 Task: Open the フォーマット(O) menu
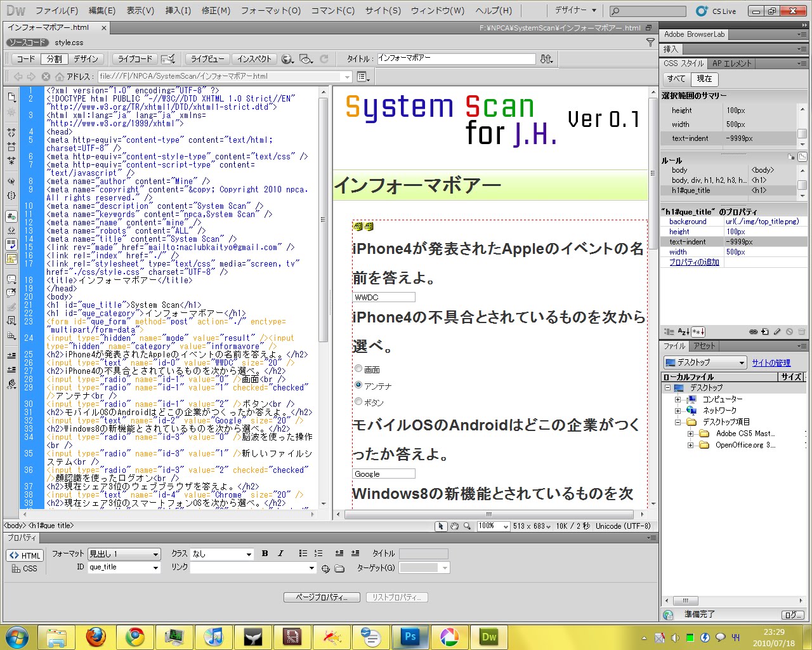point(271,11)
